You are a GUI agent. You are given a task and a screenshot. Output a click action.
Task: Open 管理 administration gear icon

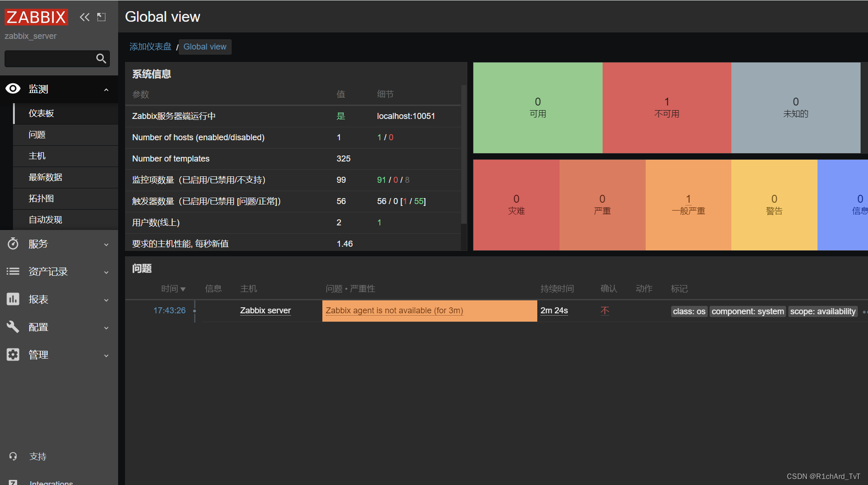tap(13, 355)
